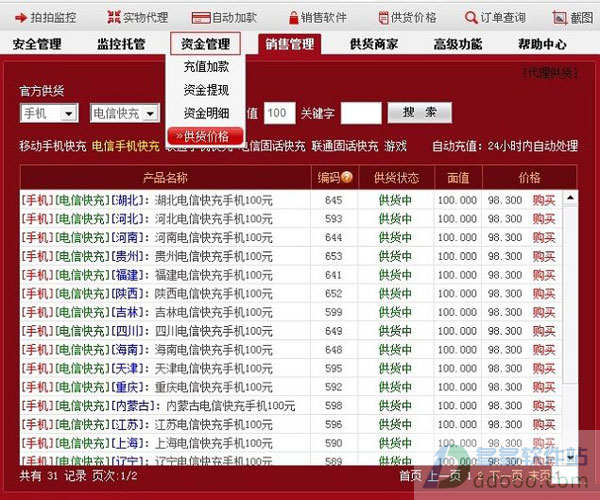Click the 关键字 keyword input field
This screenshot has width=600, height=500.
361,113
